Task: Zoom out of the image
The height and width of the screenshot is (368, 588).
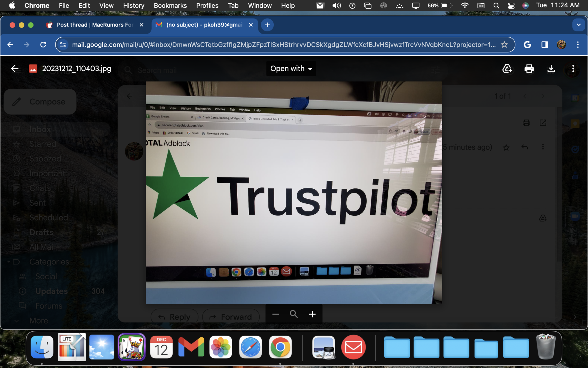Action: [275, 314]
